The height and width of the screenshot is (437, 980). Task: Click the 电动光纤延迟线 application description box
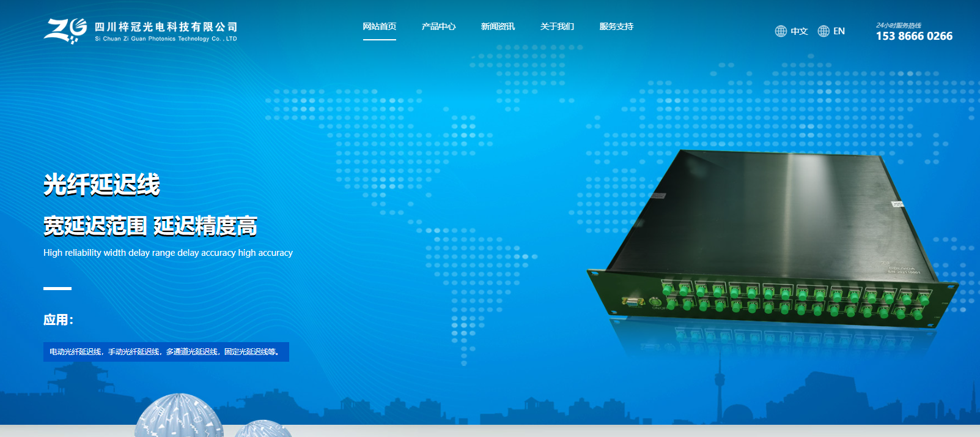point(166,352)
